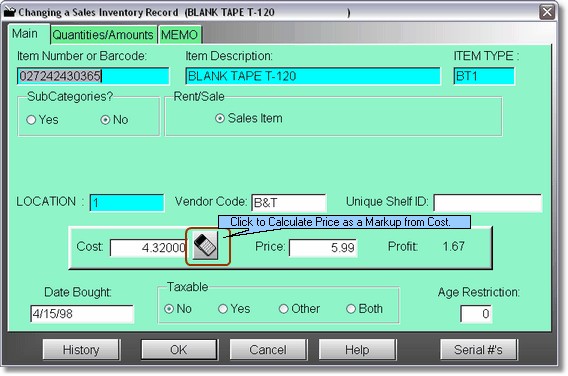The image size is (568, 376).
Task: Click the Cost field showing 4.32000
Action: (x=148, y=248)
